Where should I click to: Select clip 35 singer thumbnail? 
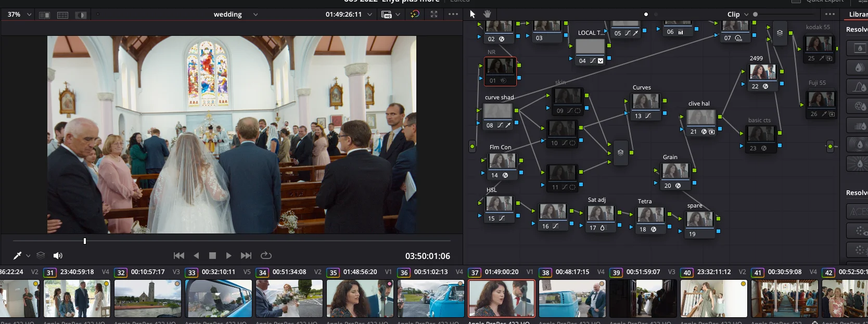click(x=360, y=299)
